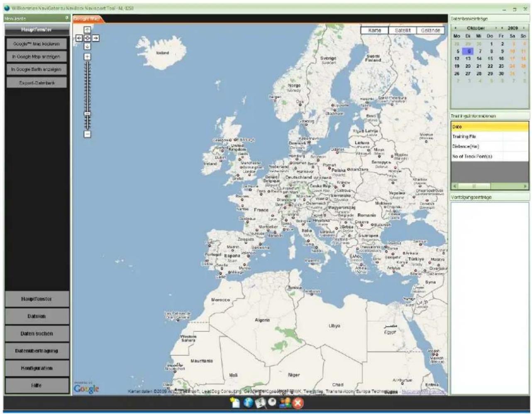
Task: Select October 15 in the calendar
Action: (x=490, y=59)
